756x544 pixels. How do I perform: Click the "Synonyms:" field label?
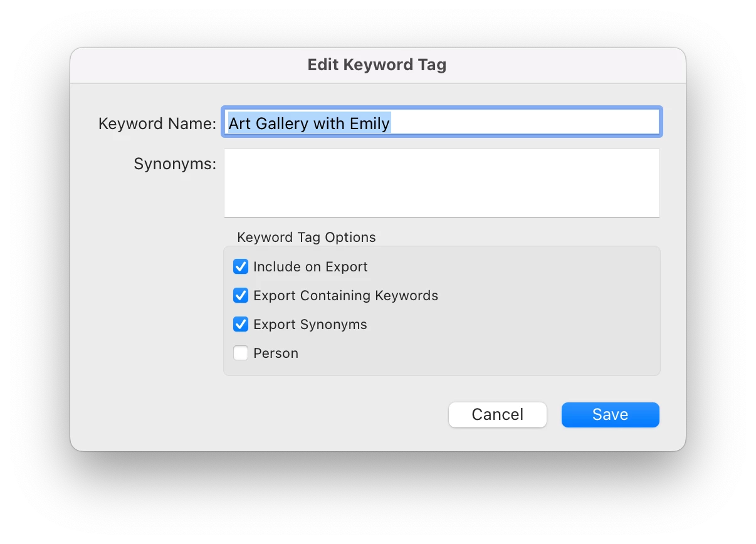tap(175, 164)
